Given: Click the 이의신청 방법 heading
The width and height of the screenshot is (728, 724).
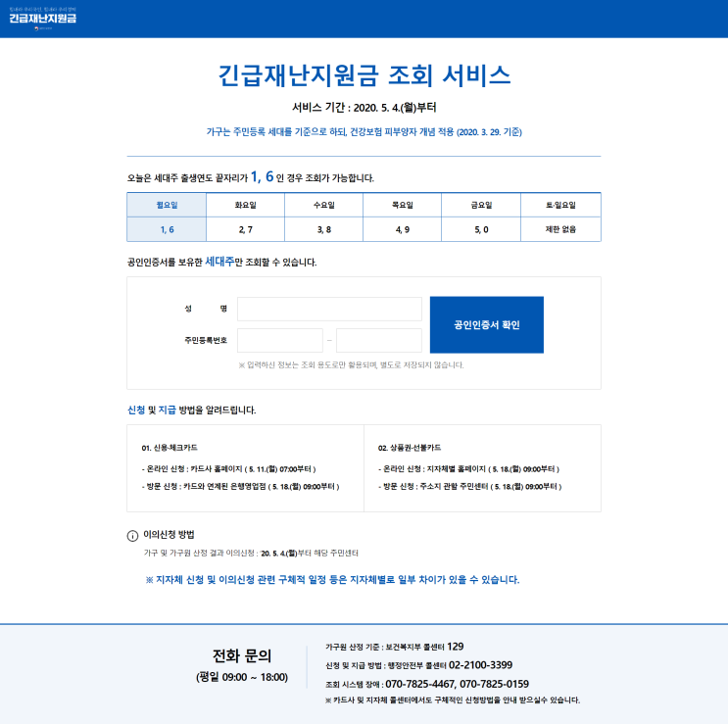Looking at the screenshot, I should tap(169, 535).
